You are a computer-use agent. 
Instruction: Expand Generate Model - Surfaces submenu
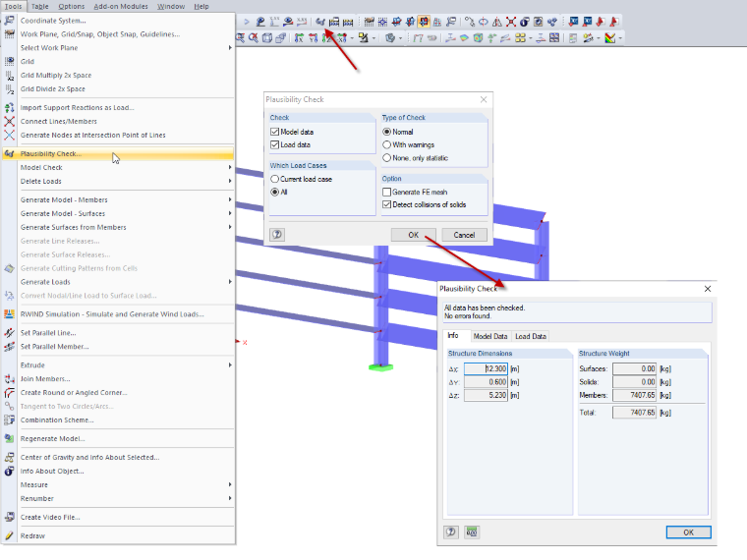tap(126, 214)
